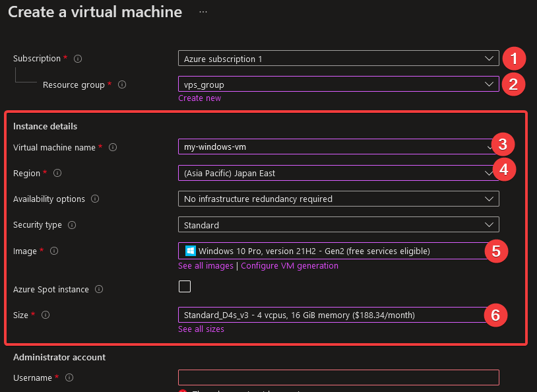537x392 pixels.
Task: Click the Security type label
Action: 38,225
